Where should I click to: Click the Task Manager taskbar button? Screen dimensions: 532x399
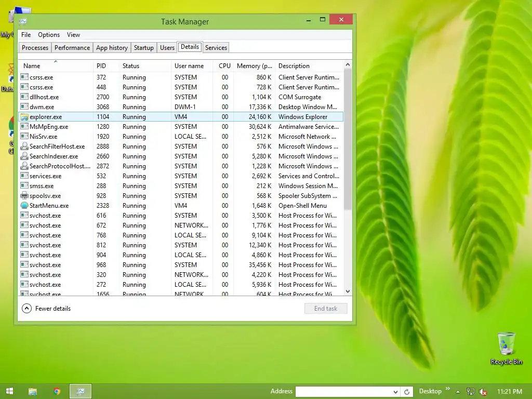point(81,391)
